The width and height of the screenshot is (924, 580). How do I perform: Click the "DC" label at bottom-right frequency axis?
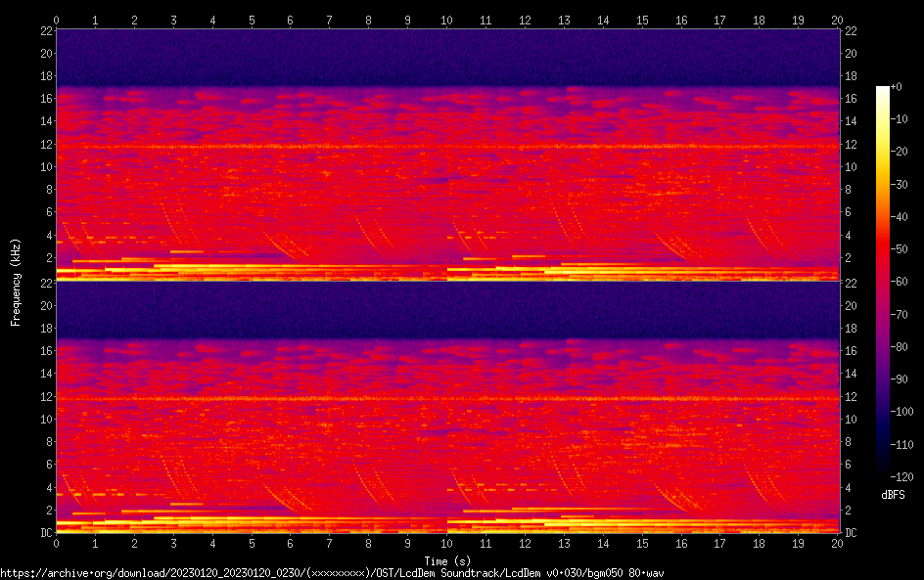851,533
